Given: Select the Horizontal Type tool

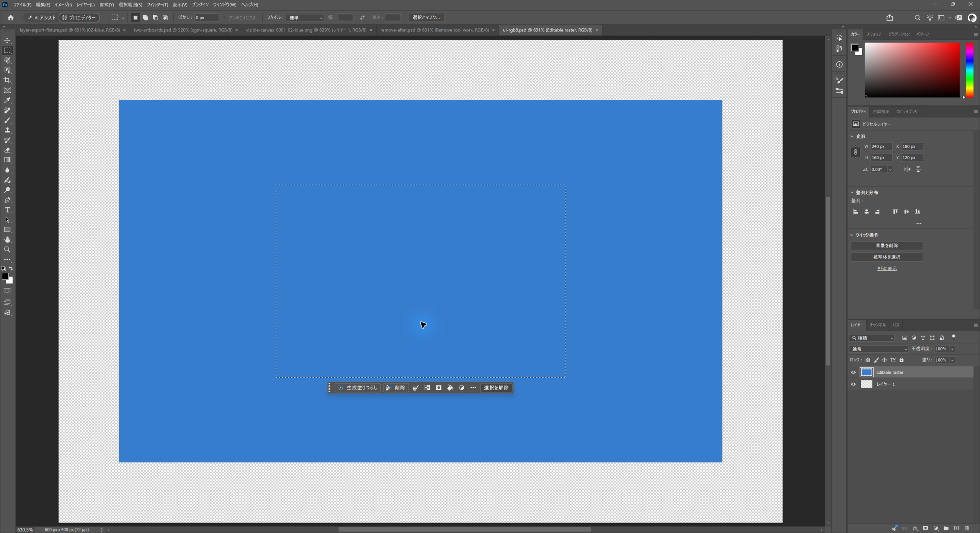Looking at the screenshot, I should point(7,210).
